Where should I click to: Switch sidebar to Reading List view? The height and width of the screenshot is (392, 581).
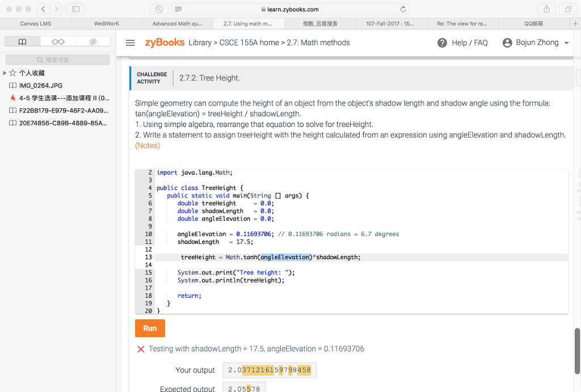click(x=58, y=41)
